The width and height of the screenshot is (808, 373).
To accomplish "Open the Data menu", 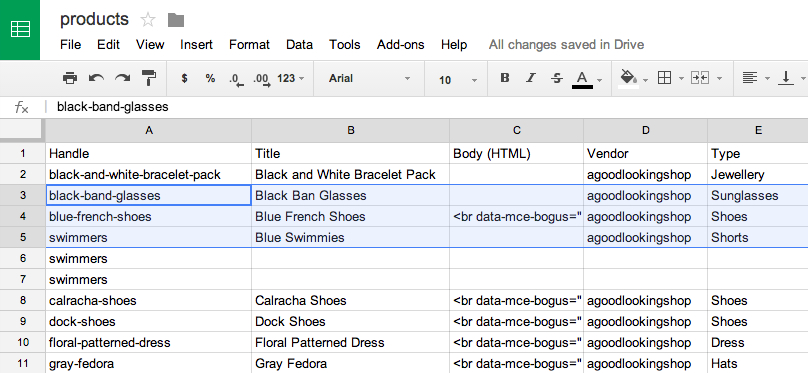I will (x=299, y=45).
